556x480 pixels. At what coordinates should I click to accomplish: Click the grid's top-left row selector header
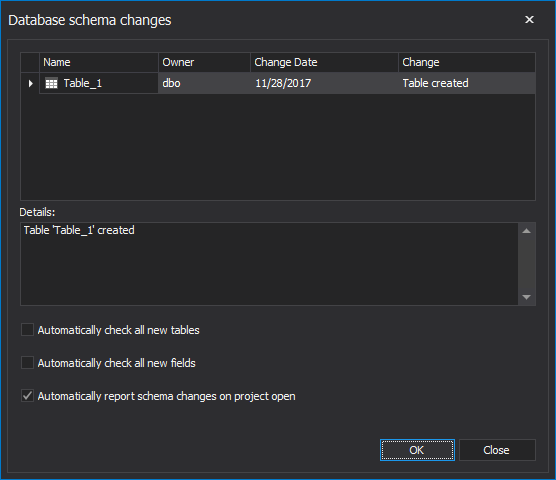pyautogui.click(x=30, y=62)
